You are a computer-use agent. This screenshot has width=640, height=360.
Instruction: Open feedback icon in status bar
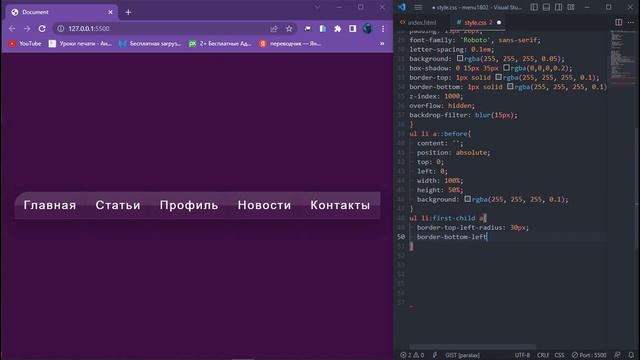(617, 355)
